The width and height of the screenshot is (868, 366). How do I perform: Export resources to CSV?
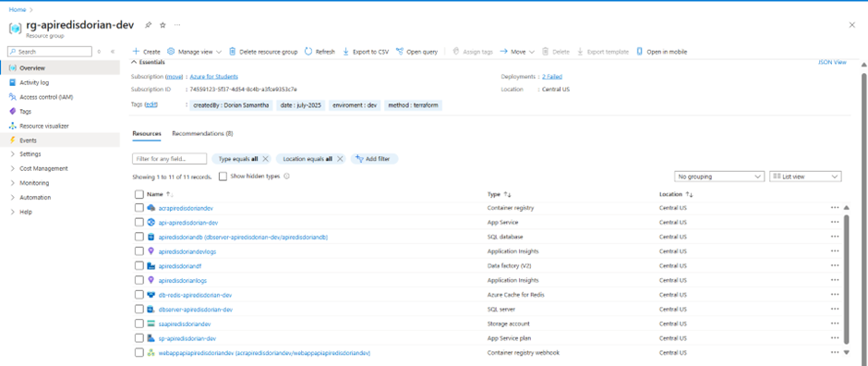pos(366,52)
